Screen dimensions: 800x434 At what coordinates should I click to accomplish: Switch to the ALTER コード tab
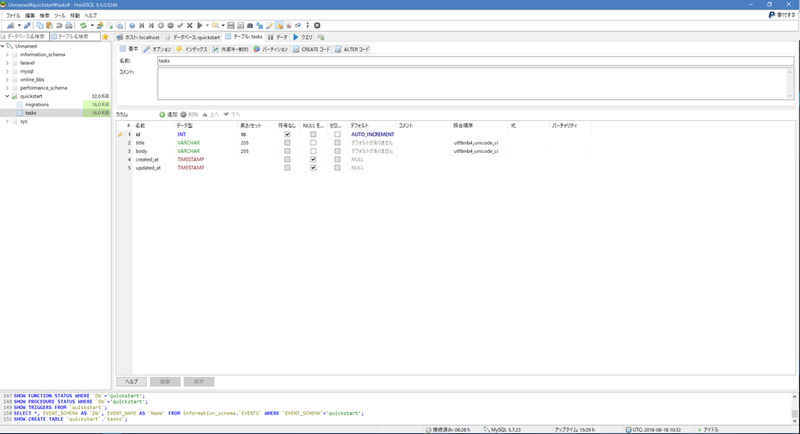pos(352,49)
